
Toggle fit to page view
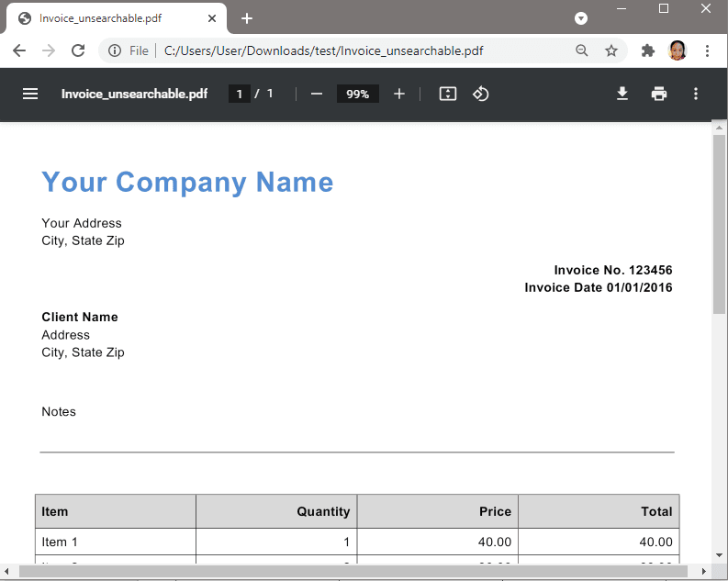click(448, 94)
